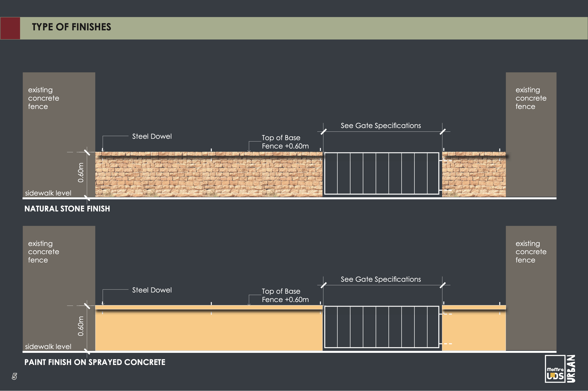Click the 'Steel Dowel' label in the paint finish diagram
This screenshot has height=391, width=588.
point(152,290)
